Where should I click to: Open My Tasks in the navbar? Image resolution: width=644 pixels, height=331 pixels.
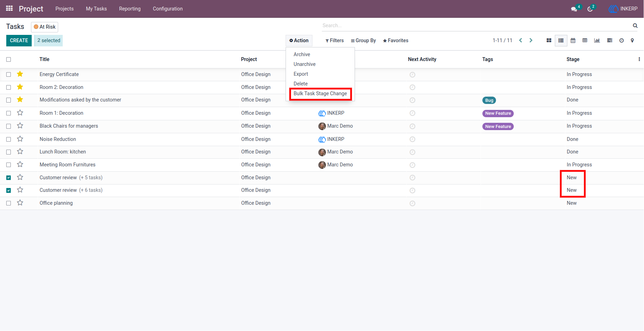[x=96, y=9]
